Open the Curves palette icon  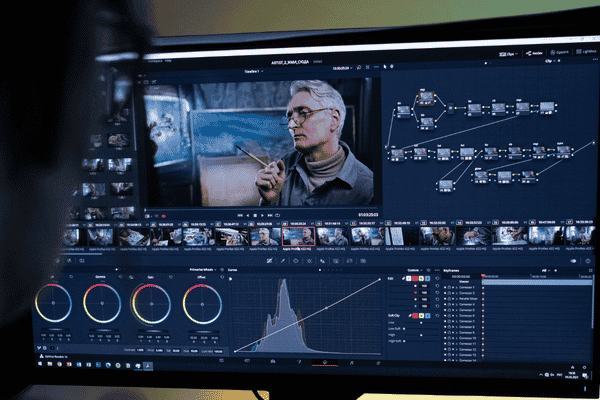tap(269, 261)
